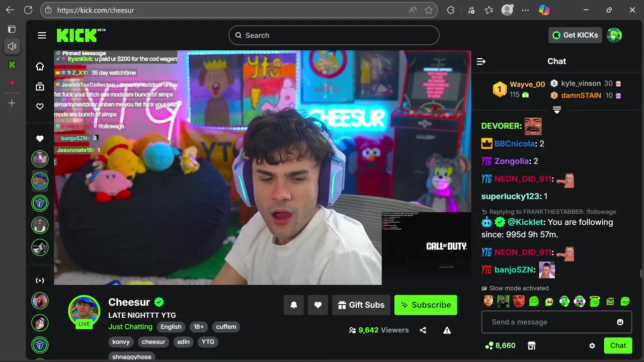Click the video player

click(x=263, y=167)
